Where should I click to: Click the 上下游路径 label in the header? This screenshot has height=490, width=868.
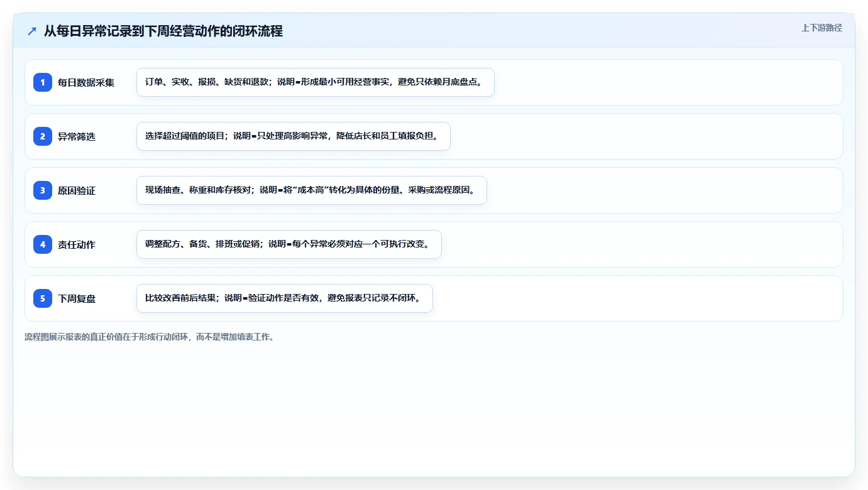tap(821, 28)
